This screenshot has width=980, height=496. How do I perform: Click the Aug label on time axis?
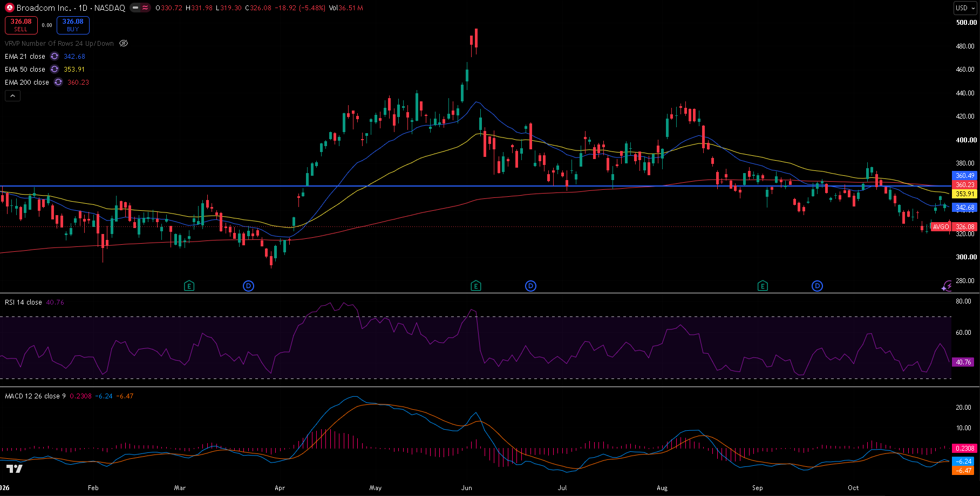point(662,488)
